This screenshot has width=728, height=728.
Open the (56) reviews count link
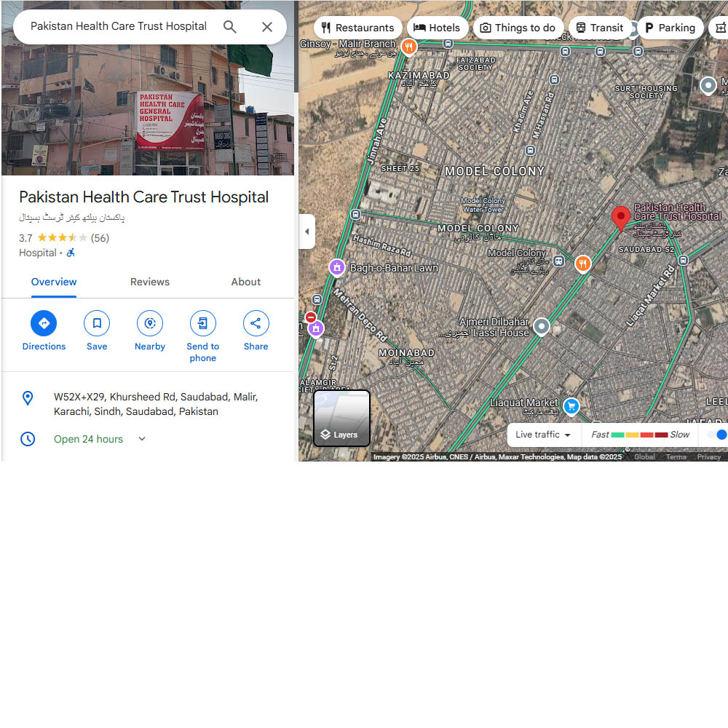100,238
